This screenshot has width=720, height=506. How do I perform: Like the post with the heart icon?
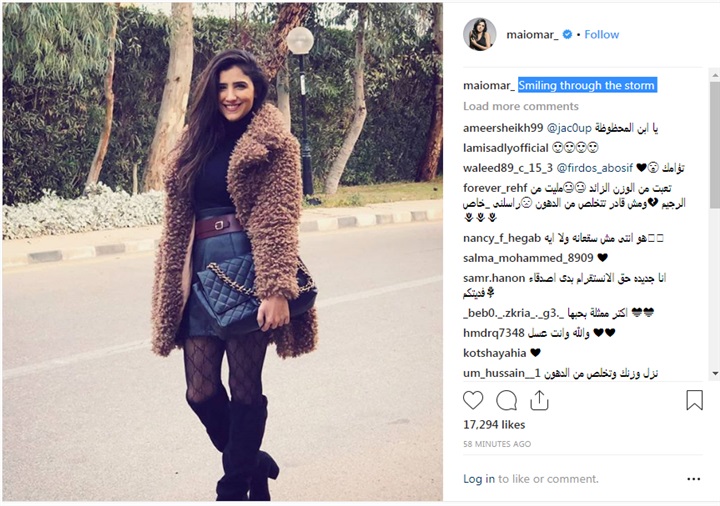[x=473, y=400]
